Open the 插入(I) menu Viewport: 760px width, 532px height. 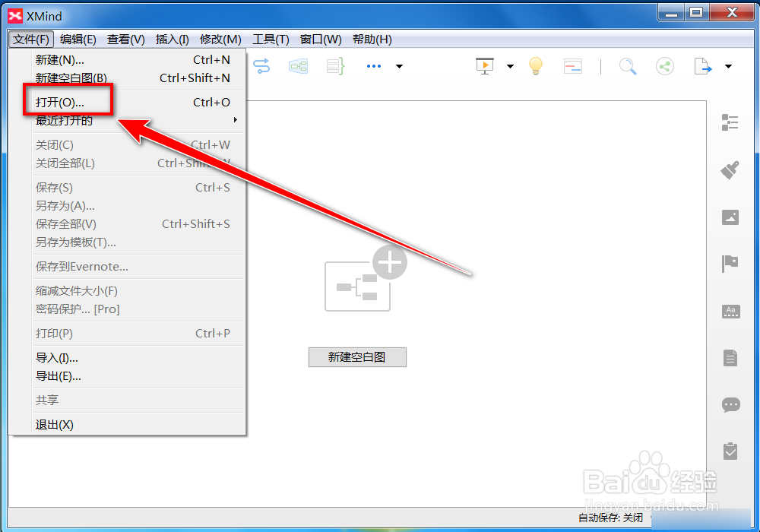pos(172,40)
